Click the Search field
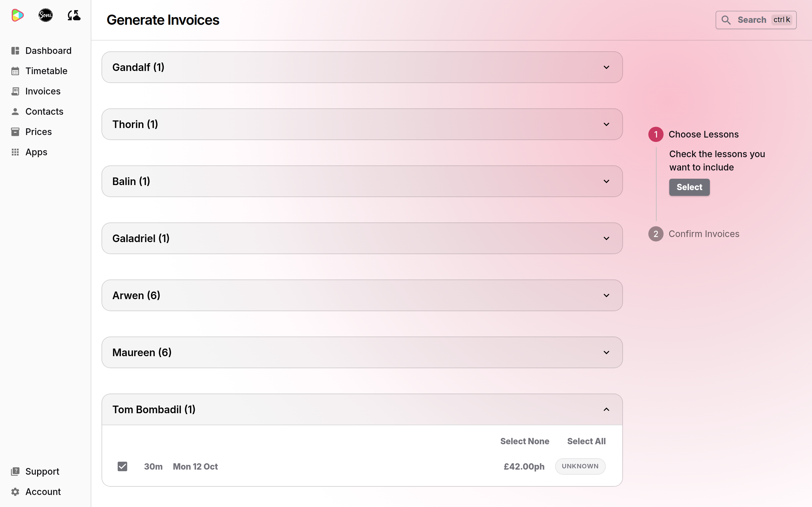 [756, 20]
